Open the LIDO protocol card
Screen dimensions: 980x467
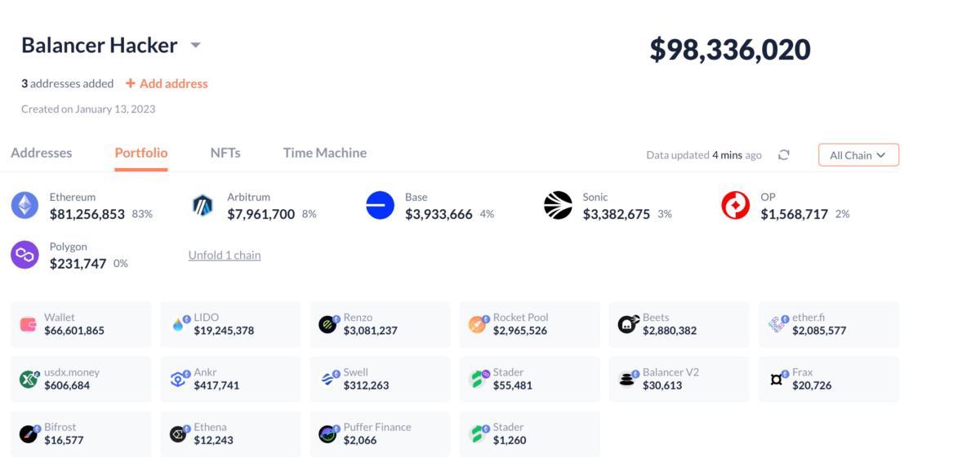230,324
